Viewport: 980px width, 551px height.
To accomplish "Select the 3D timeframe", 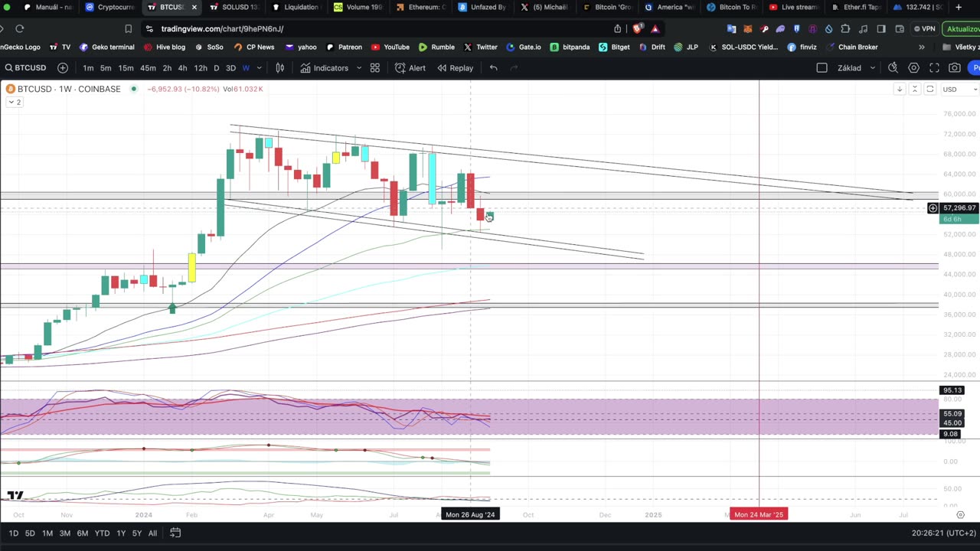I will pos(230,68).
